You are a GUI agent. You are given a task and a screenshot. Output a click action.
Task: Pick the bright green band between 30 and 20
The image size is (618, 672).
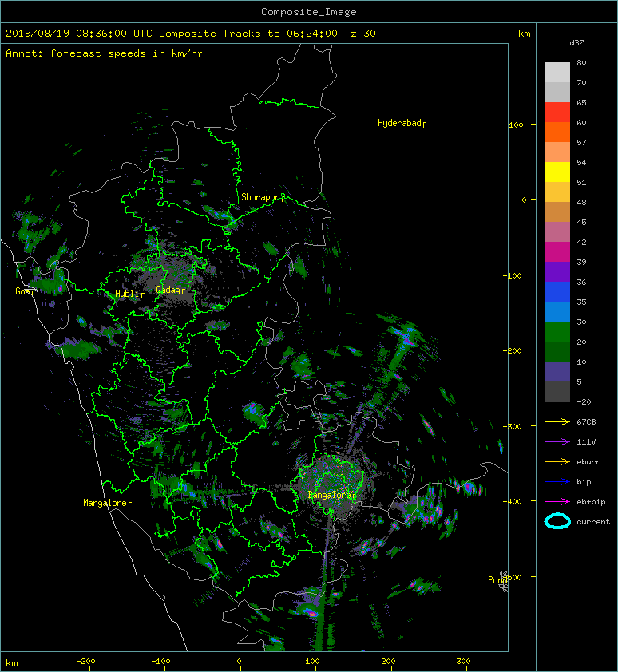tap(557, 332)
